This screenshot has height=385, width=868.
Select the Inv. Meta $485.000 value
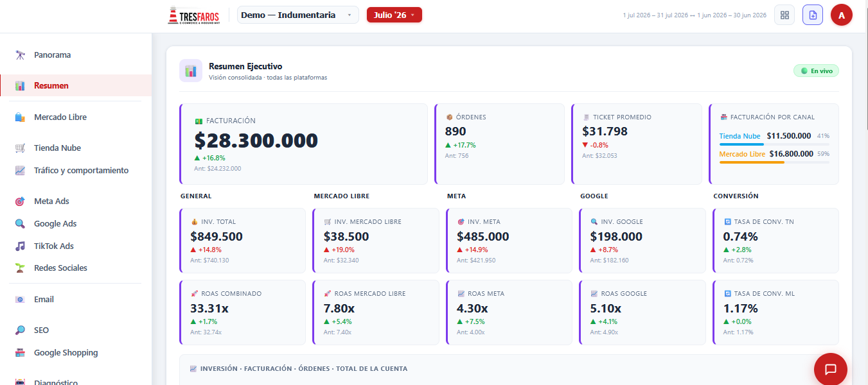483,237
